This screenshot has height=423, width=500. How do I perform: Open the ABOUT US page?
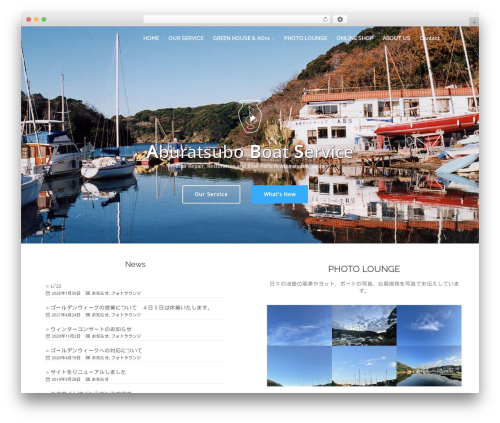point(396,38)
